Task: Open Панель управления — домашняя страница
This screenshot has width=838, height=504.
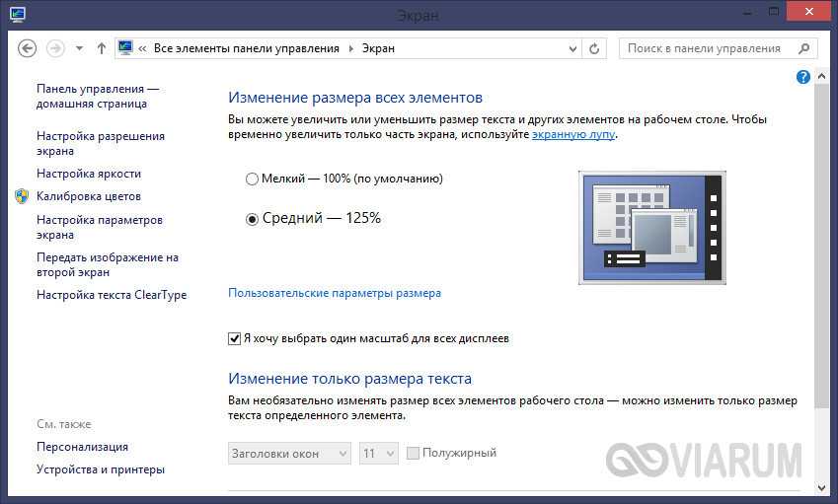Action: click(x=98, y=96)
